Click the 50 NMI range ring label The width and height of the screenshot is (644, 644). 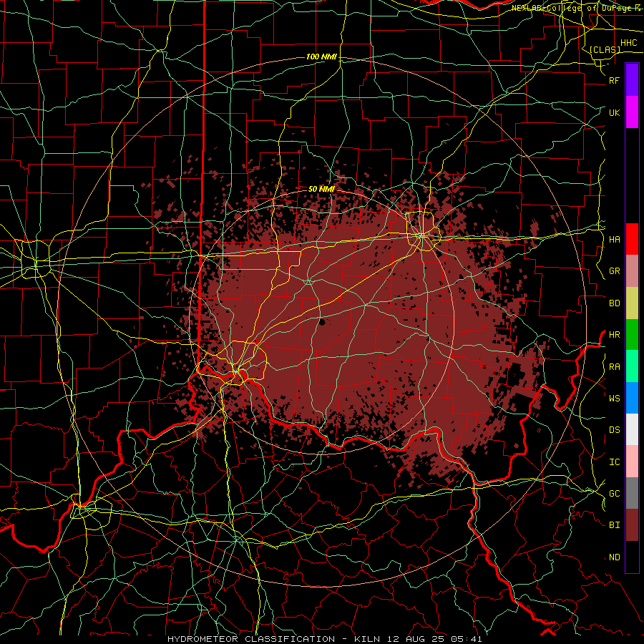point(321,189)
